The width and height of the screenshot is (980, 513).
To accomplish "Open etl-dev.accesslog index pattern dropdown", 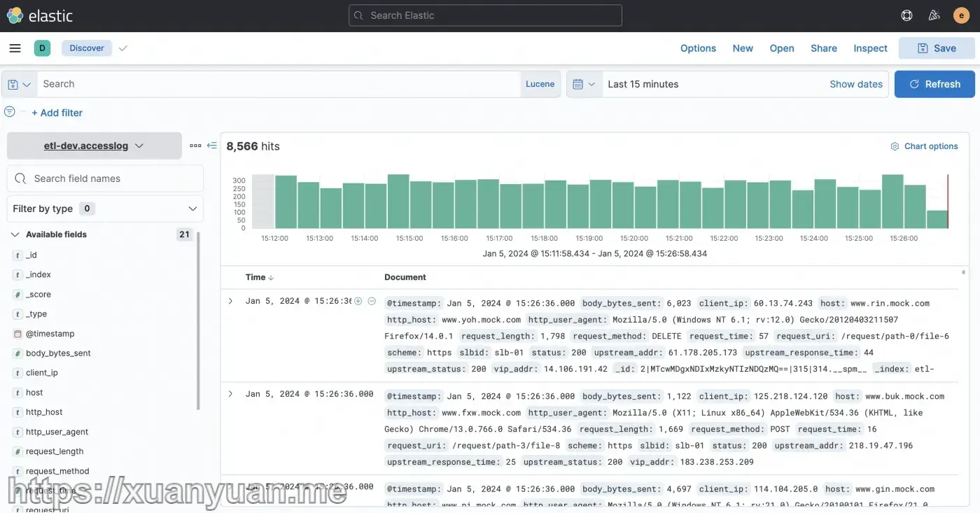I will pos(94,146).
